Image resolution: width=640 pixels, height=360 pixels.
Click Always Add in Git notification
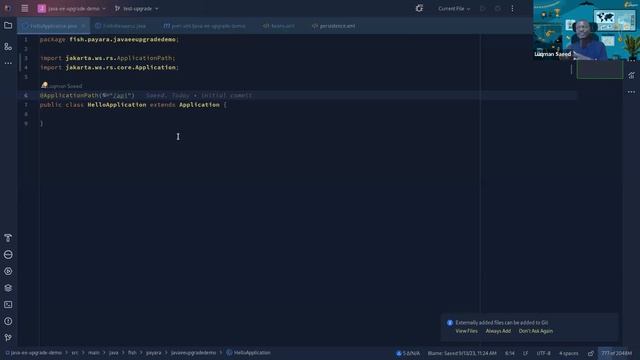click(x=498, y=331)
